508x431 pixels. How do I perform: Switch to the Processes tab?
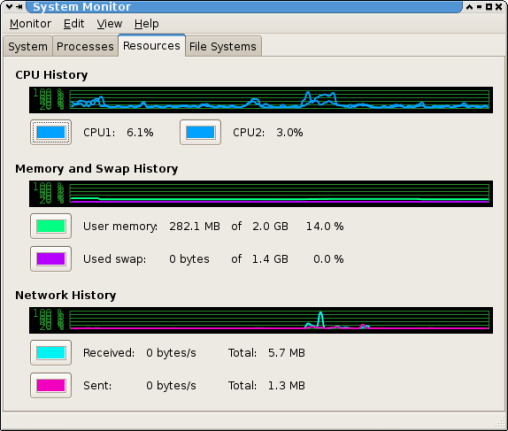point(85,46)
